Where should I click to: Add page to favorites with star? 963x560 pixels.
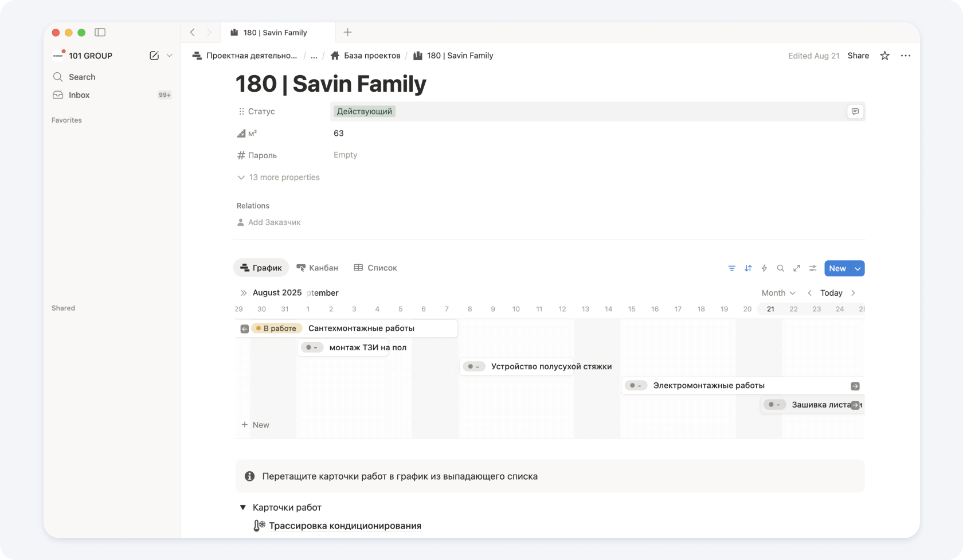pos(884,56)
